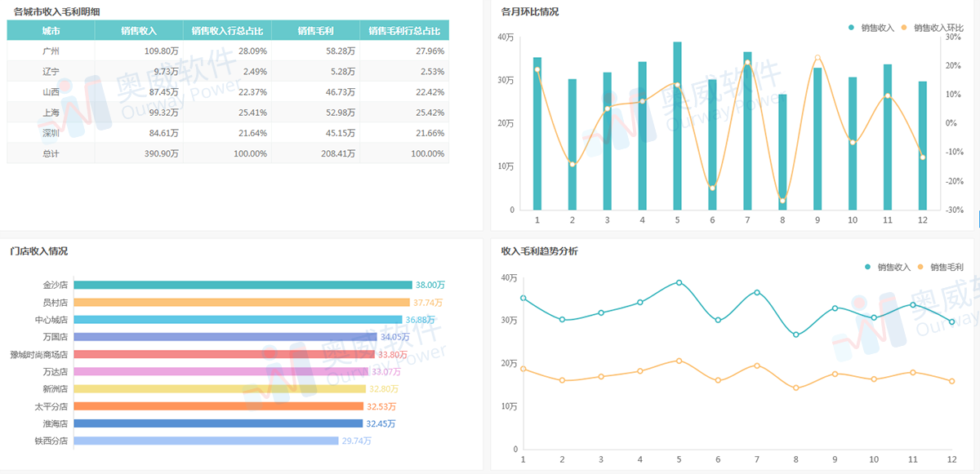Image resolution: width=980 pixels, height=474 pixels.
Task: Click the 各月环比情况 panel title
Action: (x=530, y=11)
